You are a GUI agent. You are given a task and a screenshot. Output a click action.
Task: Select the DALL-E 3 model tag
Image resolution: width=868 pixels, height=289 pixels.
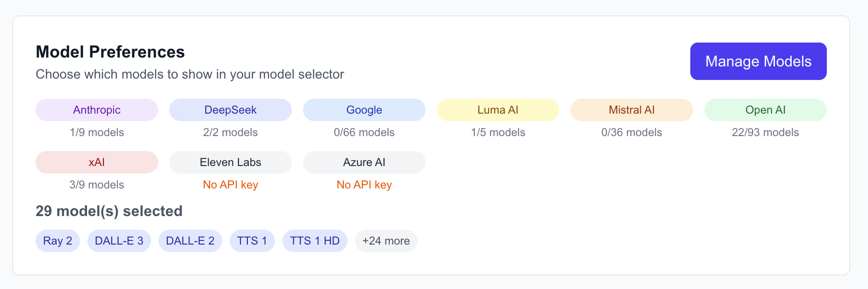pos(119,241)
